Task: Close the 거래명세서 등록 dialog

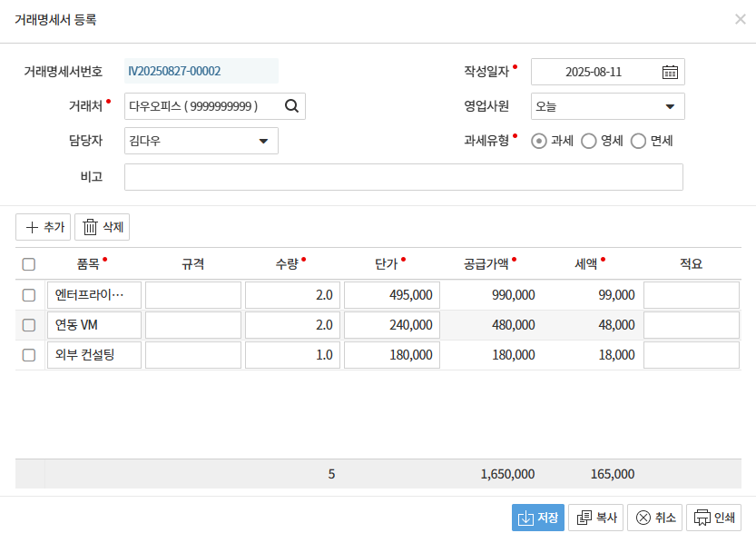Action: click(740, 19)
